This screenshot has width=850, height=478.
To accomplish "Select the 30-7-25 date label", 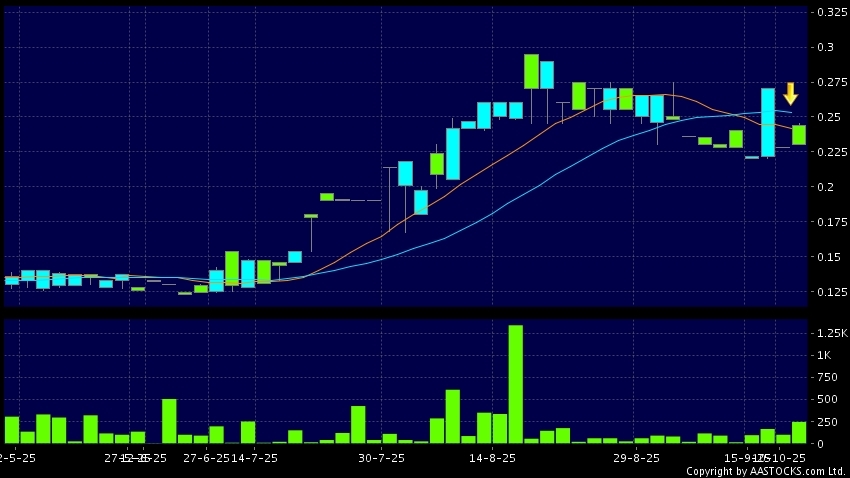I will click(x=380, y=457).
